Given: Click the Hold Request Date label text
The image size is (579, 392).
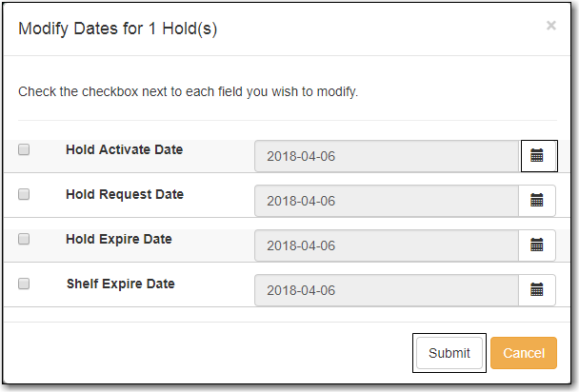Looking at the screenshot, I should [125, 194].
